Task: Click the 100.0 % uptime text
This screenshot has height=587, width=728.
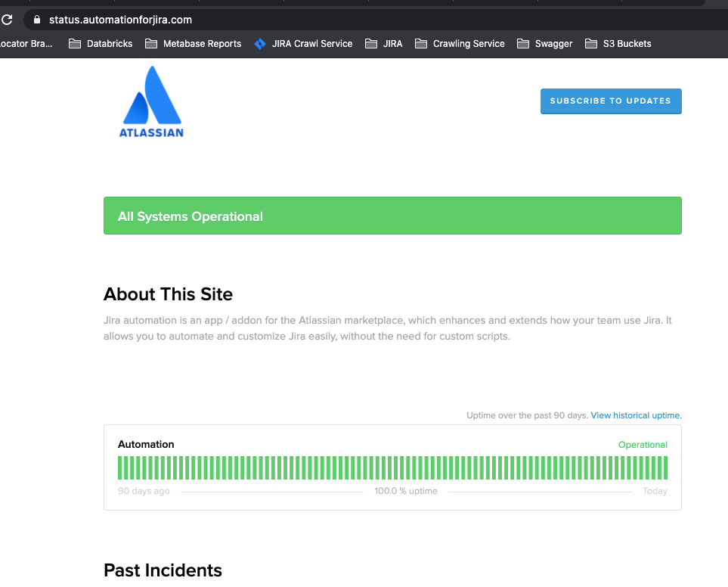Action: point(406,491)
